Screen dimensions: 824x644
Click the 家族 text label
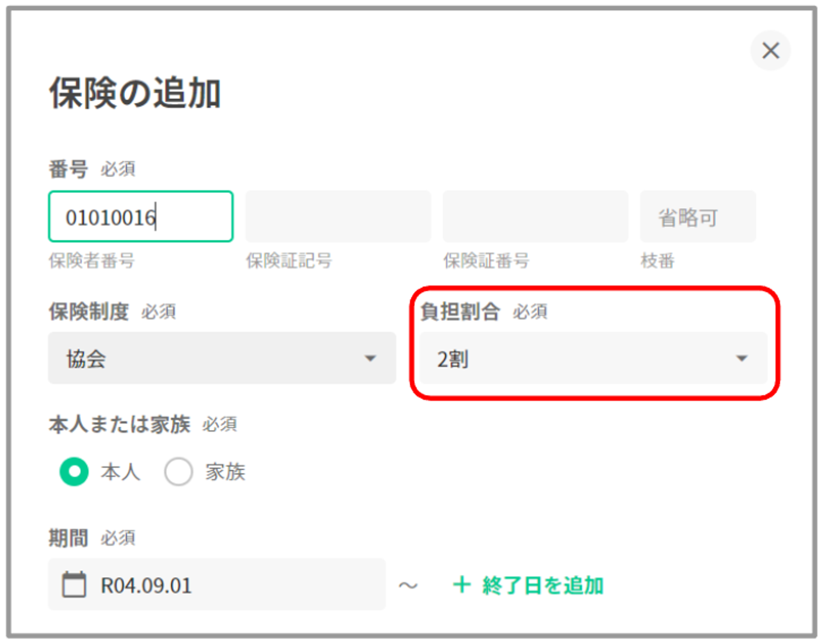click(x=225, y=472)
